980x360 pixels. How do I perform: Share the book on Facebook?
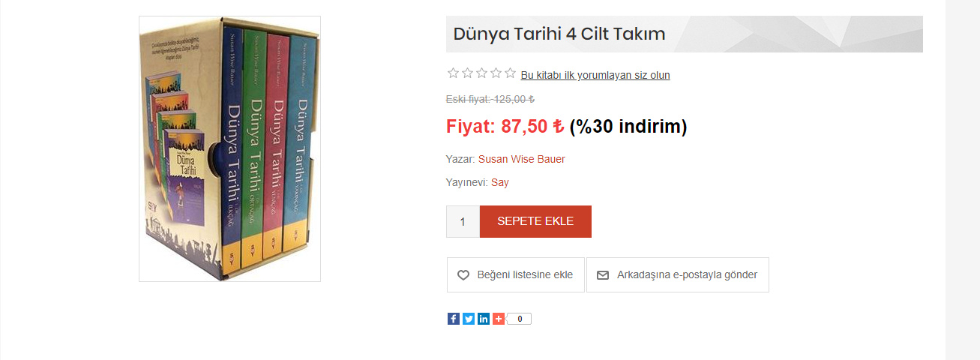pyautogui.click(x=454, y=319)
